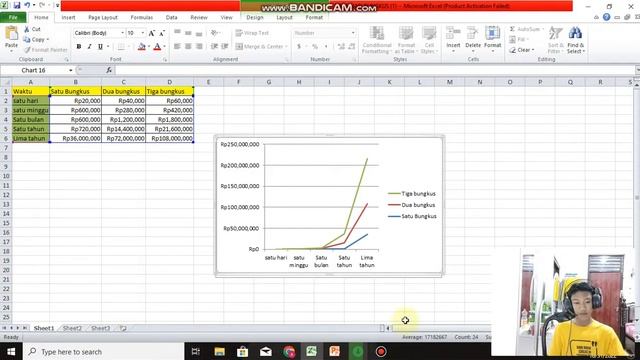Click the Insert cells icon
This screenshot has width=640, height=360.
(x=453, y=33)
